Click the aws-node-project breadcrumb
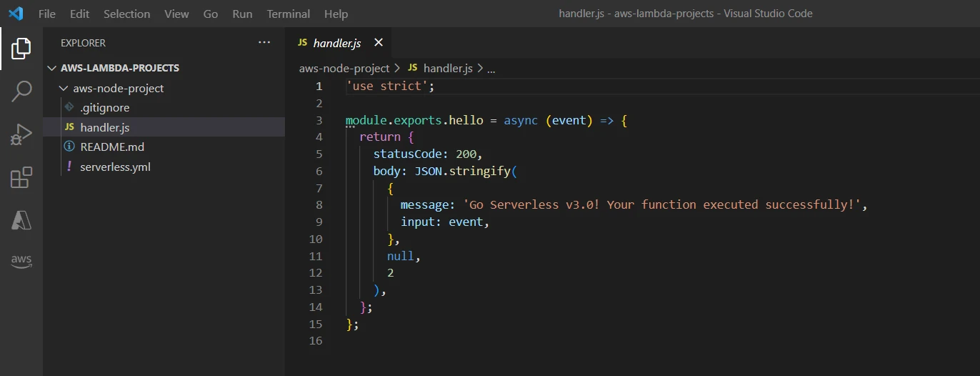The width and height of the screenshot is (980, 376). click(x=344, y=69)
